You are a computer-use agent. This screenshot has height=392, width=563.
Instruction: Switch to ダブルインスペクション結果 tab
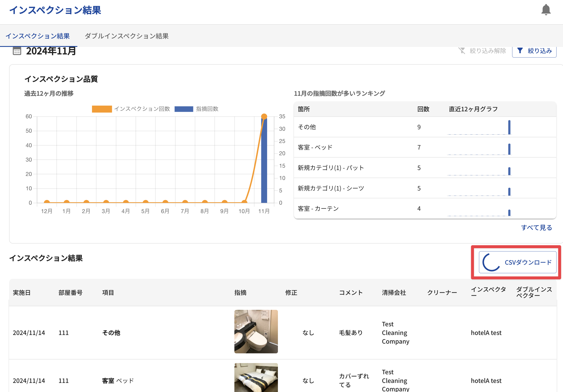[127, 36]
